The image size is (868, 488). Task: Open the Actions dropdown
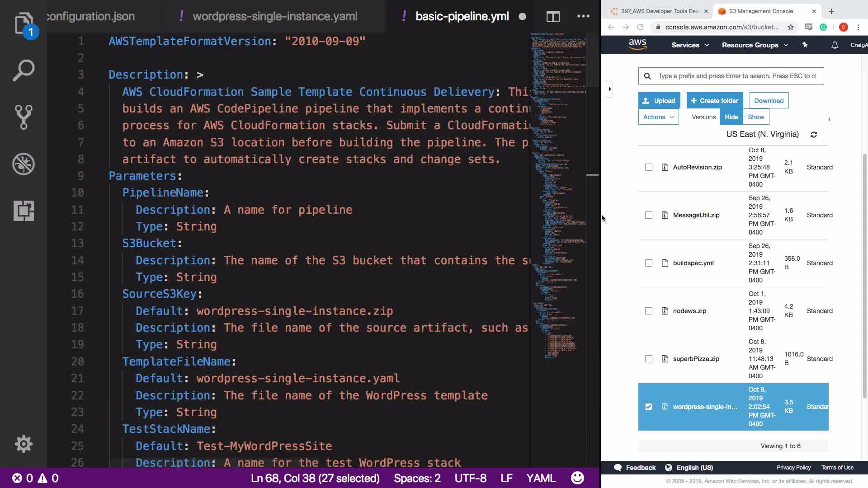pos(658,117)
